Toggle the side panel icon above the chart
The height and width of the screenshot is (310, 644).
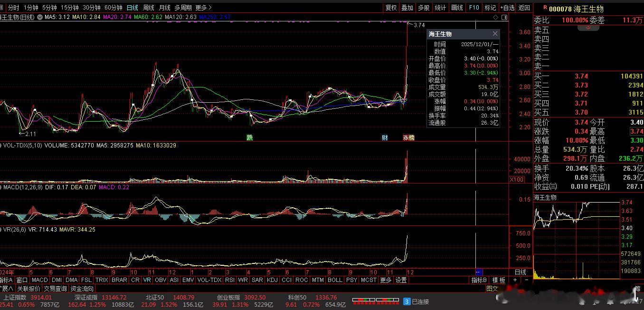(x=504, y=17)
